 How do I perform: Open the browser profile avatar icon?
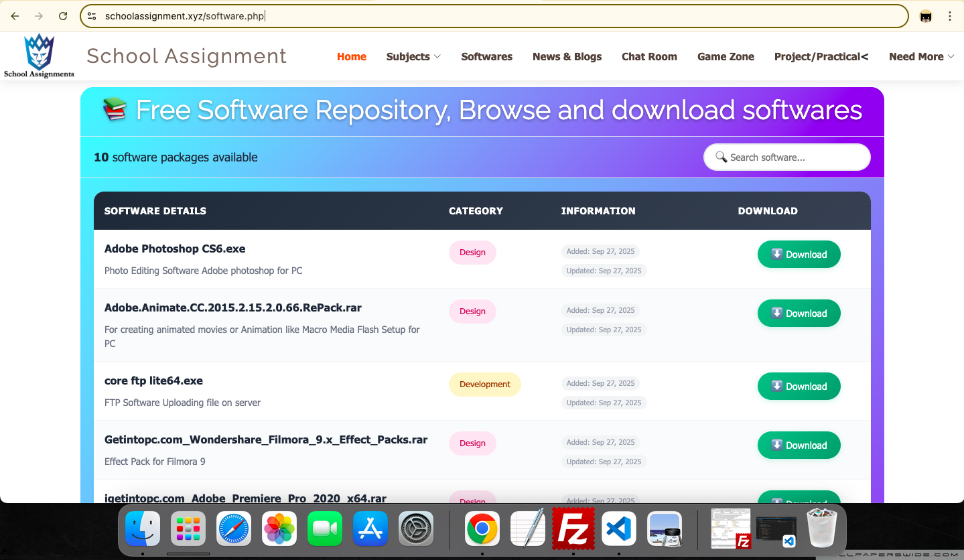click(x=926, y=16)
